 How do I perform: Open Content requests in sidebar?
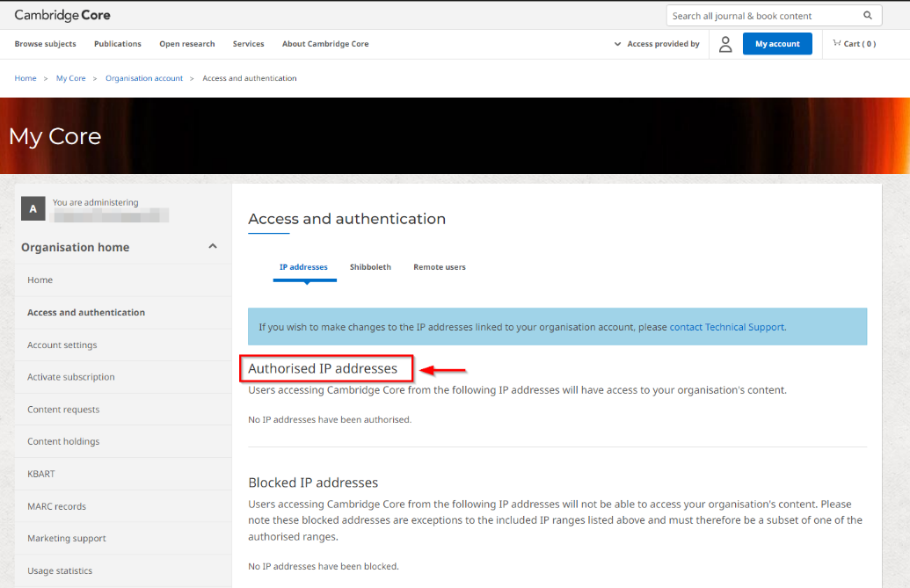(x=123, y=410)
